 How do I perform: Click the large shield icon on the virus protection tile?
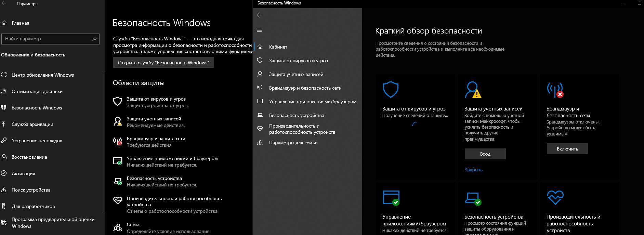(x=391, y=90)
